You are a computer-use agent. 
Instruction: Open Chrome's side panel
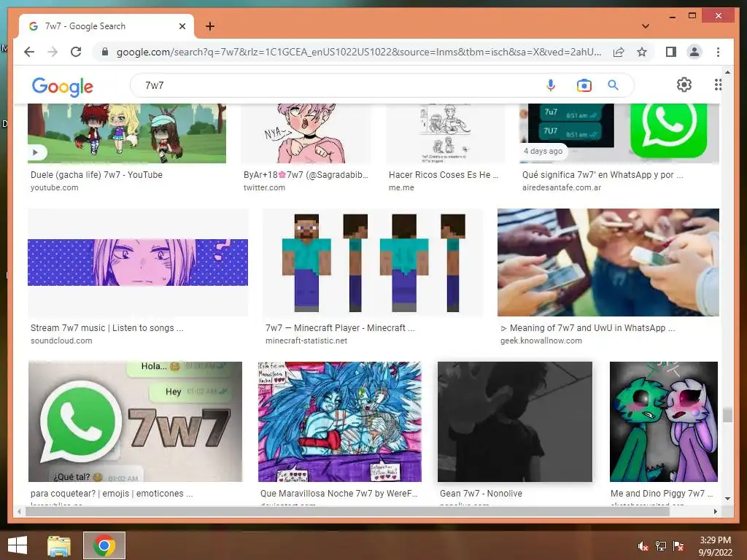tap(671, 52)
